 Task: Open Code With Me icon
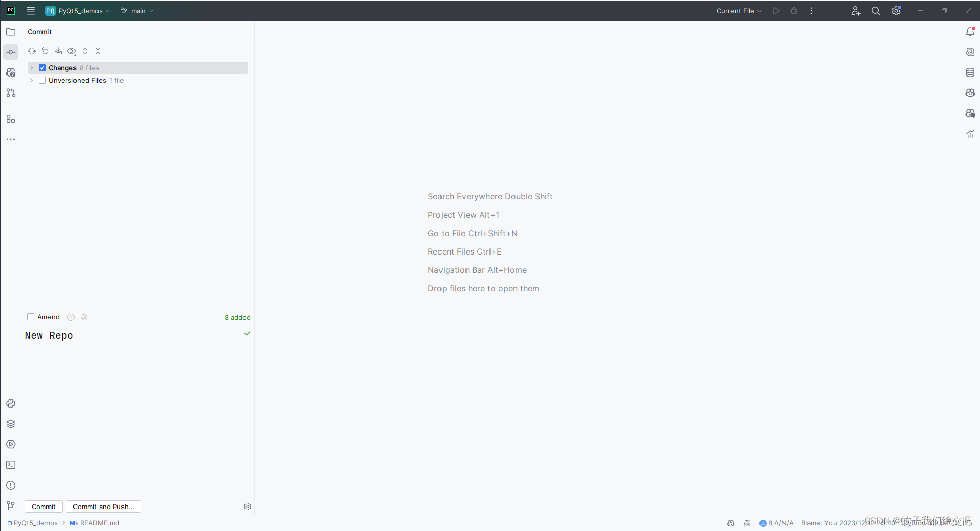coord(856,11)
